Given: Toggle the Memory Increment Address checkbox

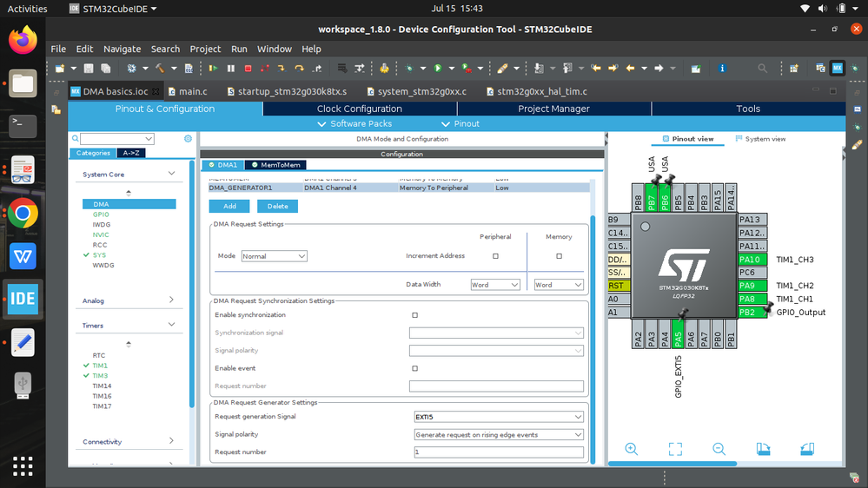Looking at the screenshot, I should [x=559, y=256].
